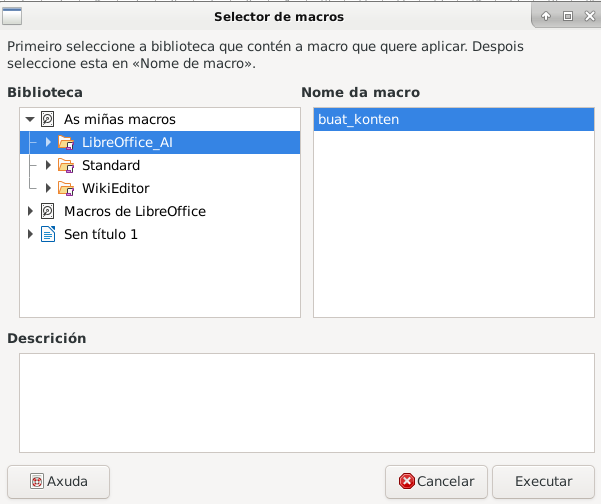Select Macros de LibreOffice in Biblioteca tree
Screen dimensions: 601x504
(x=134, y=211)
